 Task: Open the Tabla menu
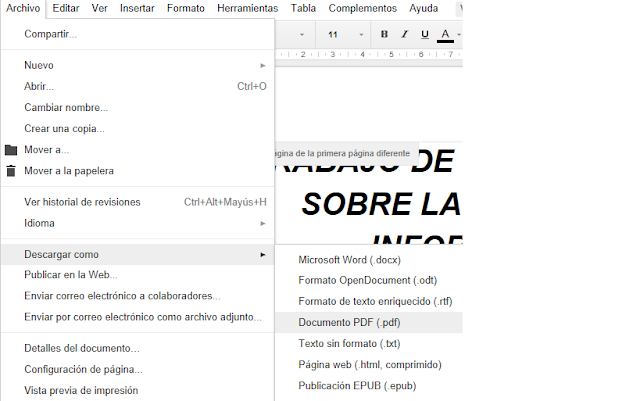click(x=303, y=8)
